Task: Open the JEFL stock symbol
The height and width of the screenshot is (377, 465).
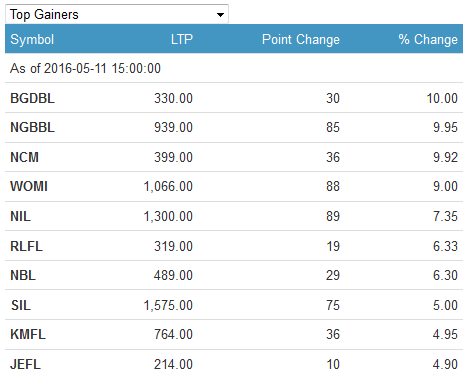Action: coord(25,364)
